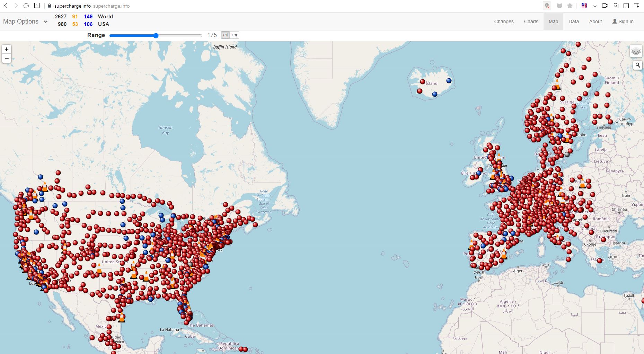Click the 'Helsinki' map label
This screenshot has width=644, height=354.
click(604, 128)
